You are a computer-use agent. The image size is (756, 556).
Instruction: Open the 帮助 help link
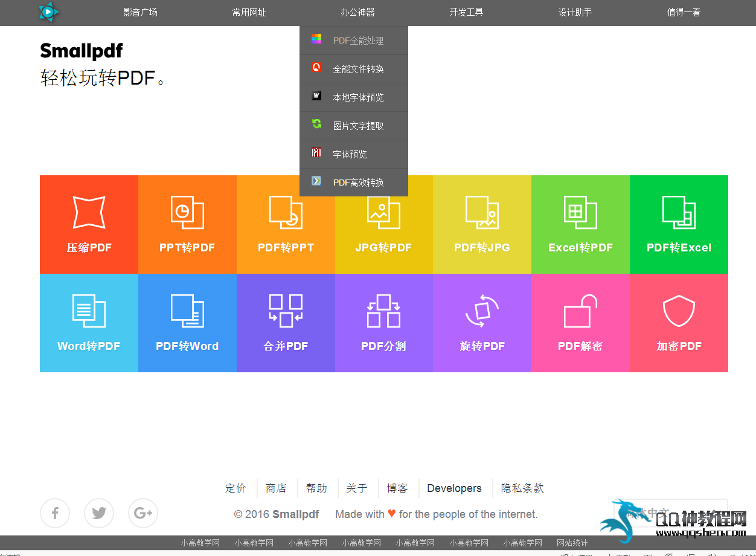(316, 488)
